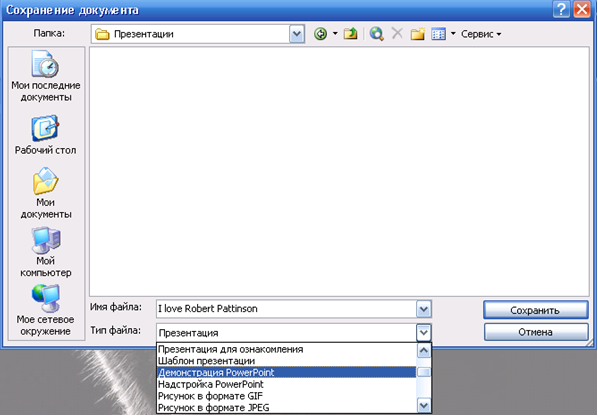Expand the Имя файла history dropdown
Viewport: 598px width, 416px height.
423,309
